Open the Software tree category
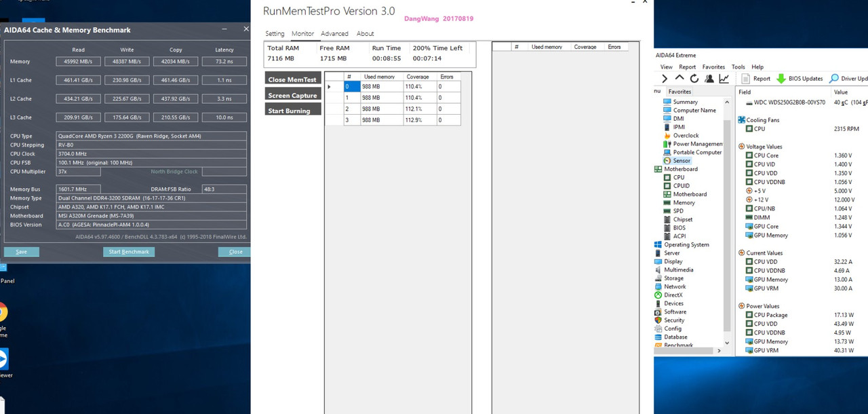868x414 pixels. coord(670,312)
